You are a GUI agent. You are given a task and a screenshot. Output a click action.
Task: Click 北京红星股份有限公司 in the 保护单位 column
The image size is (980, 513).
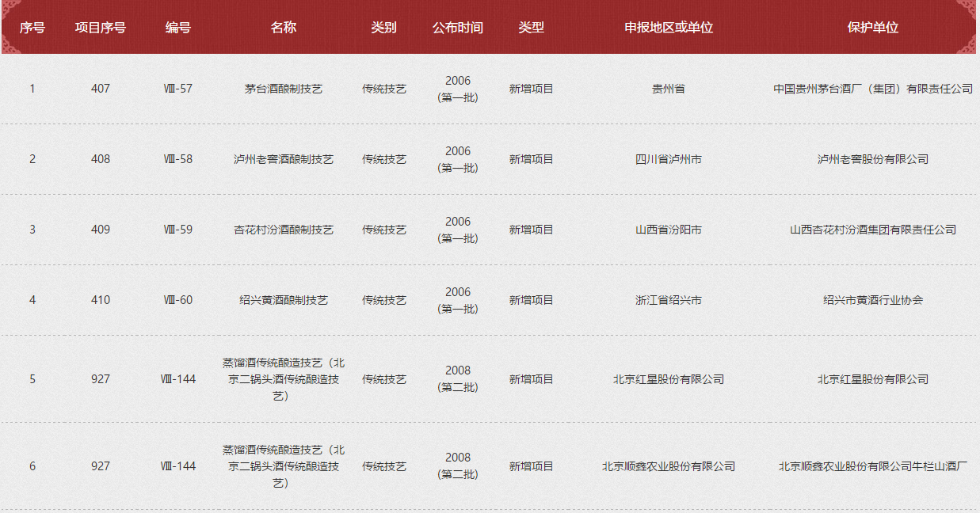[x=873, y=379]
